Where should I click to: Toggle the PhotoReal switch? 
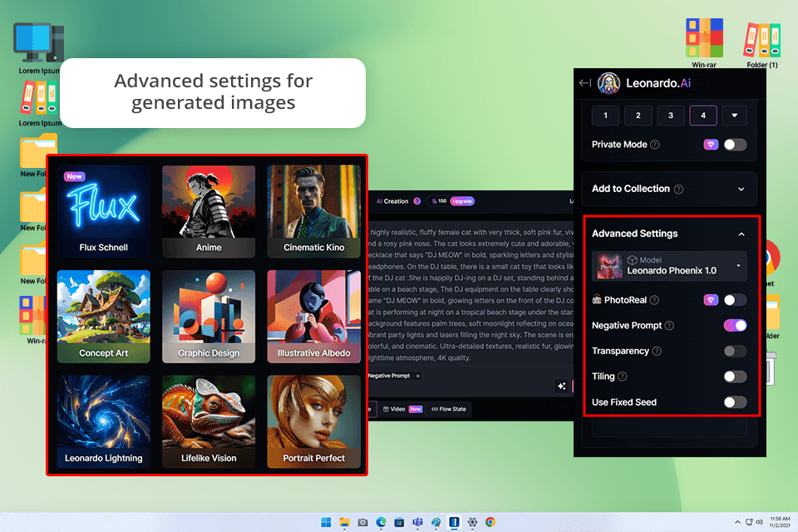pyautogui.click(x=735, y=300)
